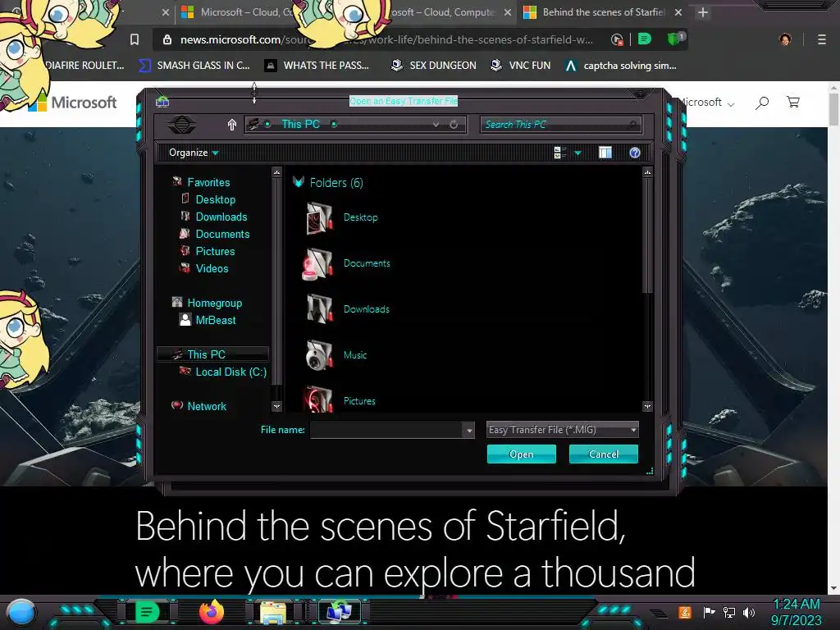Open File Explorer from the taskbar

272,612
